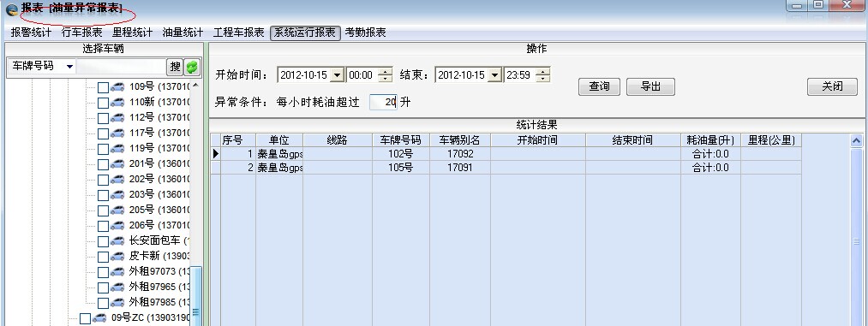Click the car icon for 205号

(117, 210)
